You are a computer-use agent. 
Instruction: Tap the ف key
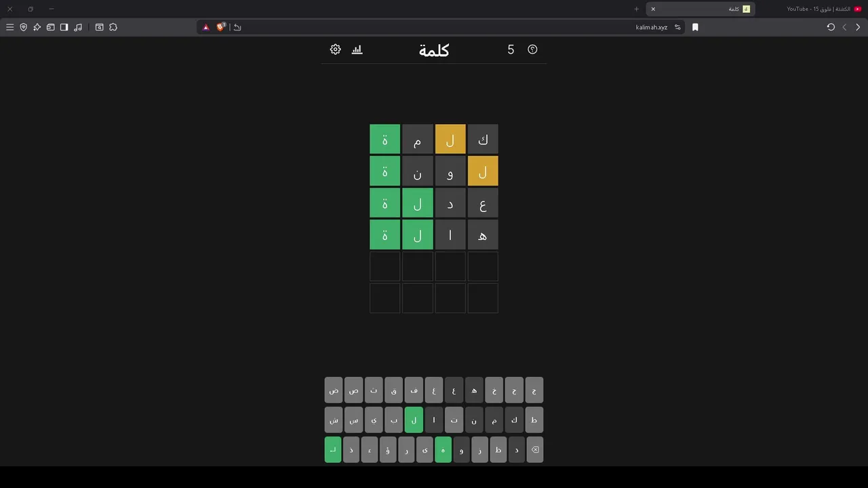[x=414, y=390]
